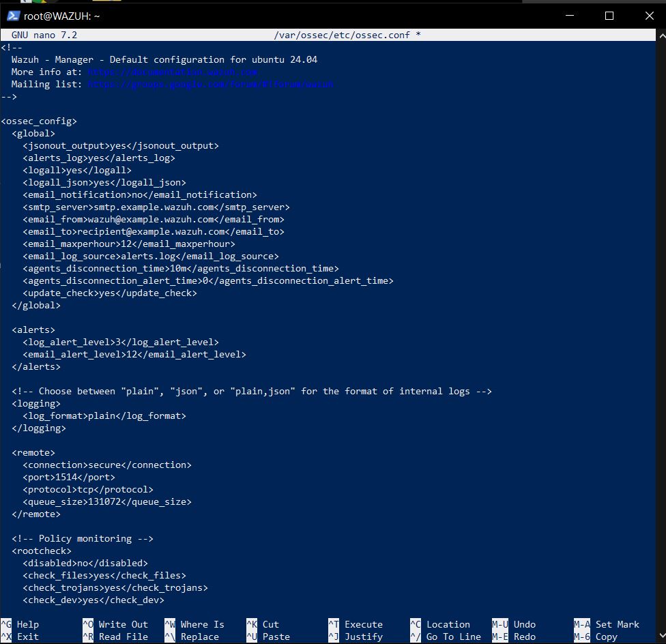This screenshot has height=644, width=666.
Task: Click the agents_disconnection_alert_time 0 line
Action: pos(208,281)
